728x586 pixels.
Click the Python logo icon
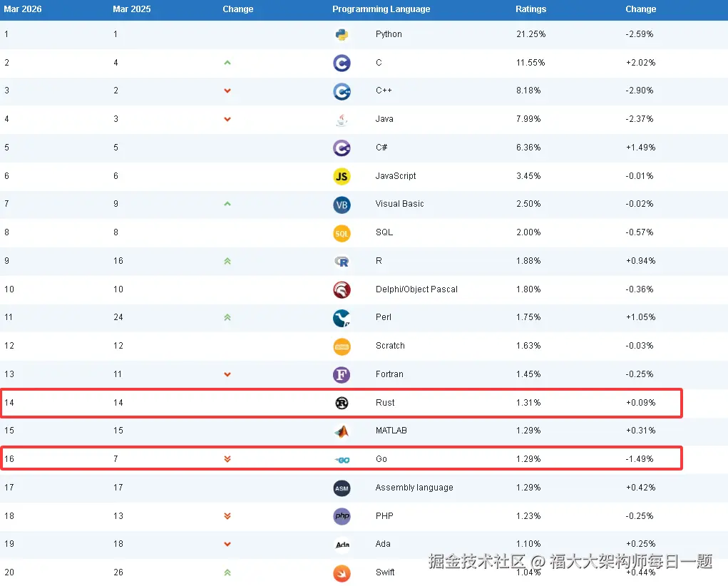(x=342, y=35)
